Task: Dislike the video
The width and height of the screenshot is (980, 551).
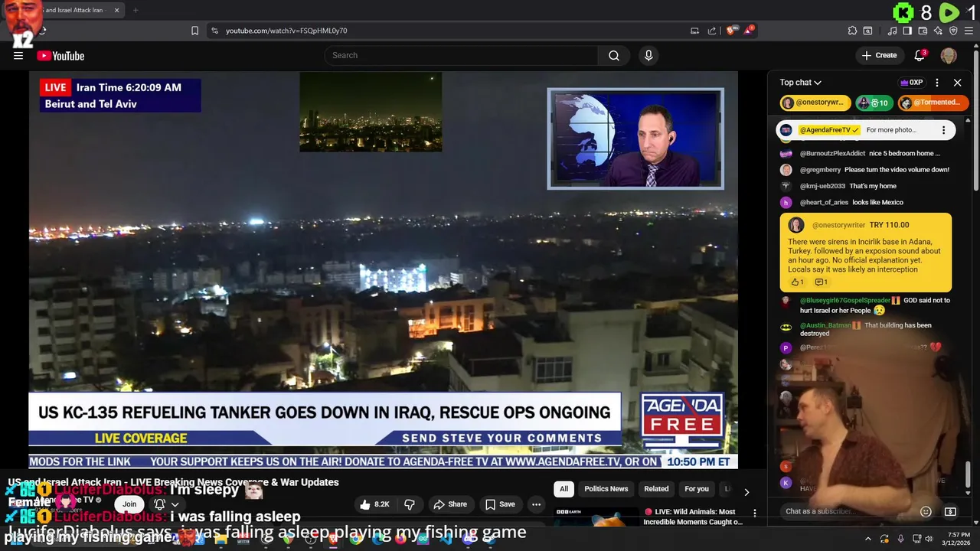Action: (x=410, y=504)
